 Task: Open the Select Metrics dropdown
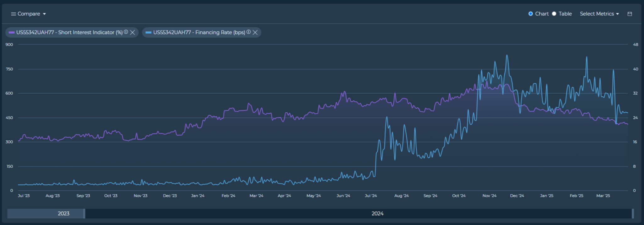coord(599,14)
